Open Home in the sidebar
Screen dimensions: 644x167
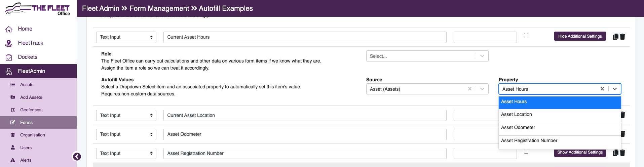[x=38, y=29]
